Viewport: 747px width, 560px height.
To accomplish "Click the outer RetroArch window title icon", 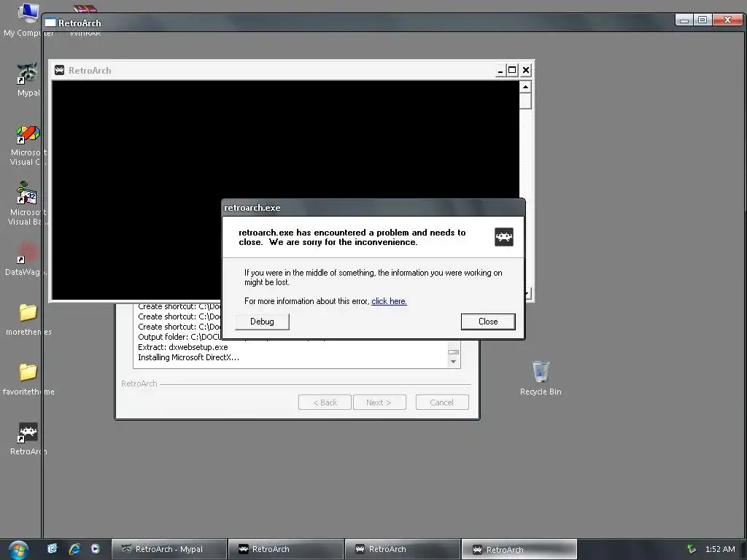I will tap(50, 23).
